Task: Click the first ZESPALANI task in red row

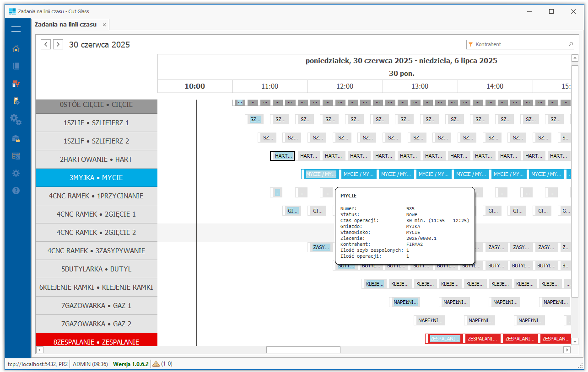Action: 445,339
